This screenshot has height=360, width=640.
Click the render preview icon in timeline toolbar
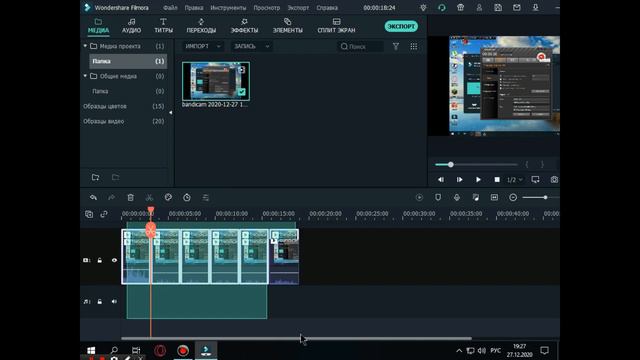point(419,198)
